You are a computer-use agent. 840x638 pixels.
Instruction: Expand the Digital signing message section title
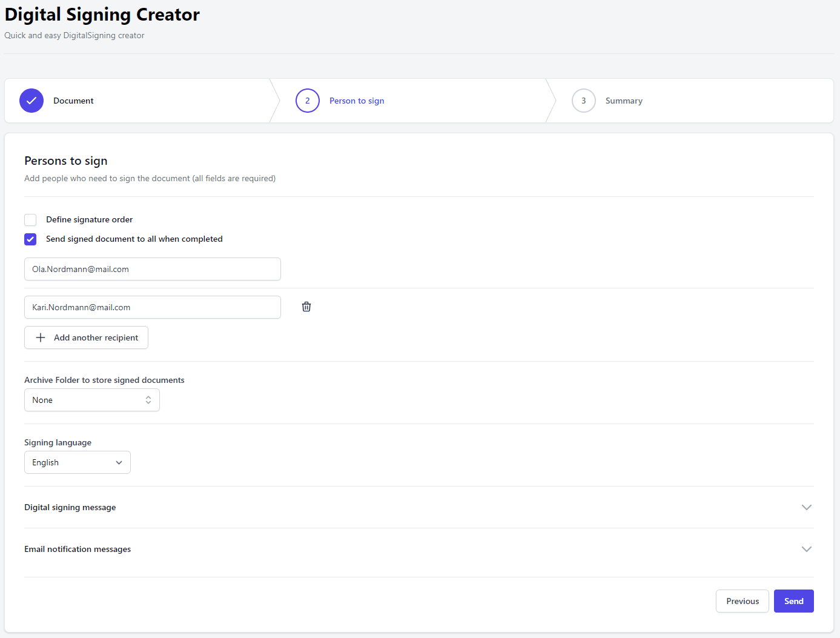(x=70, y=507)
